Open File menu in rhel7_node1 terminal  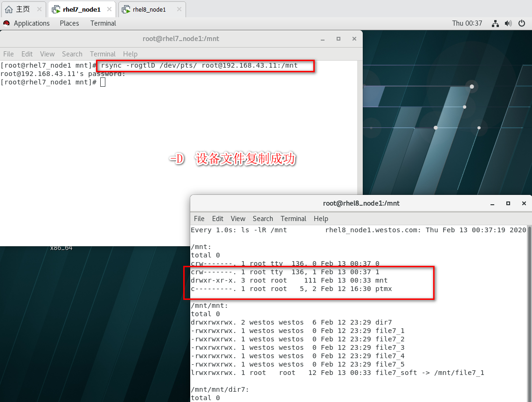point(8,54)
